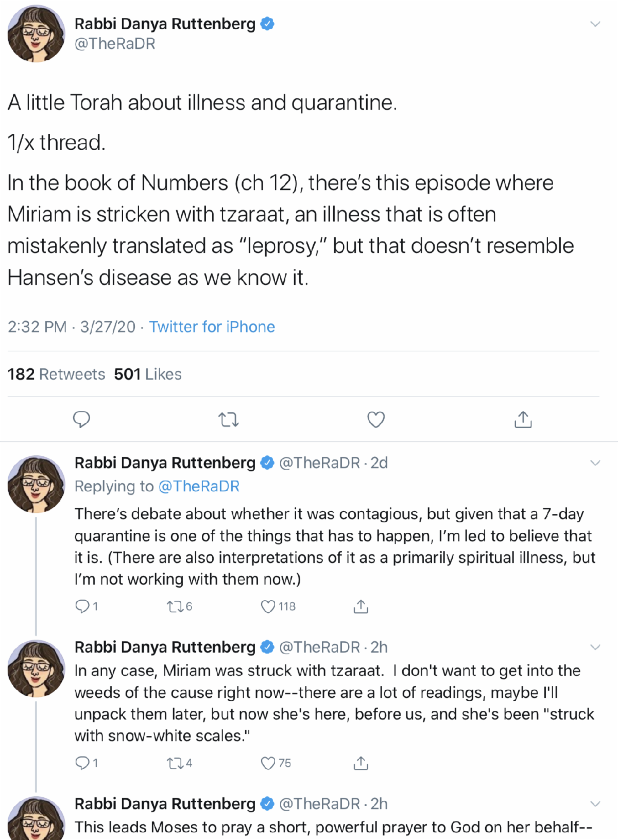Like the tweet showing 75 likes
The width and height of the screenshot is (618, 840).
(x=268, y=763)
